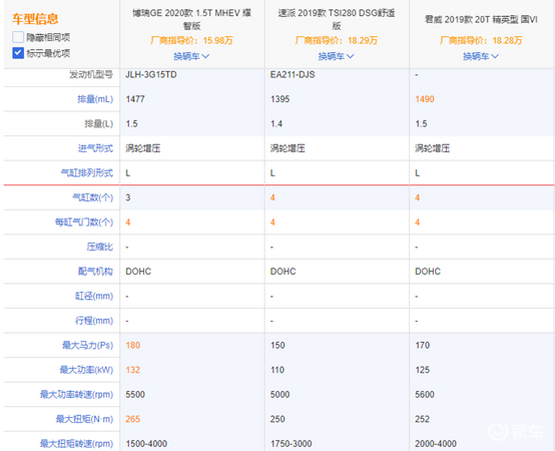Click horsepower value 170
The width and height of the screenshot is (555, 451).
(423, 345)
